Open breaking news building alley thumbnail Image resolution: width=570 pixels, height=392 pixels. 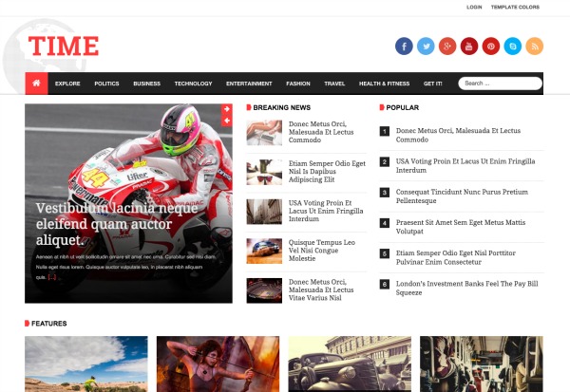click(x=264, y=212)
